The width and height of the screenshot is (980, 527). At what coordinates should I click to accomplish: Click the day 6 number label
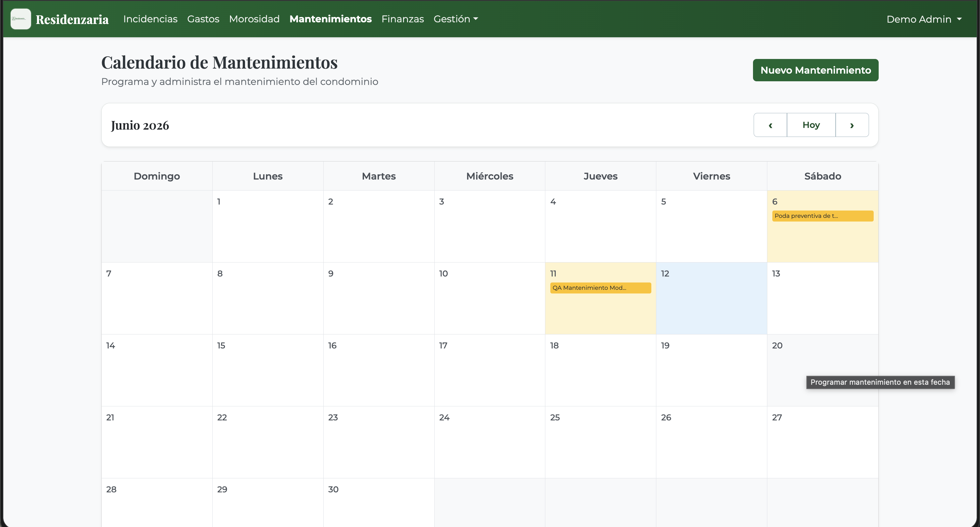pyautogui.click(x=775, y=202)
